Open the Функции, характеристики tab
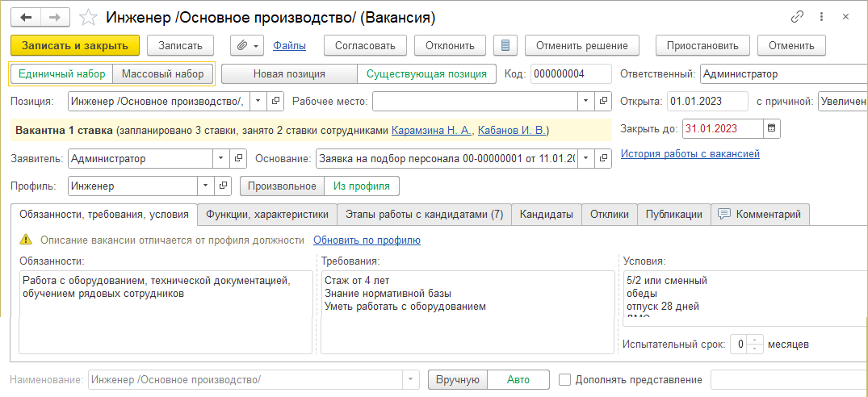Screen dimensions: 868x397 coord(267,215)
